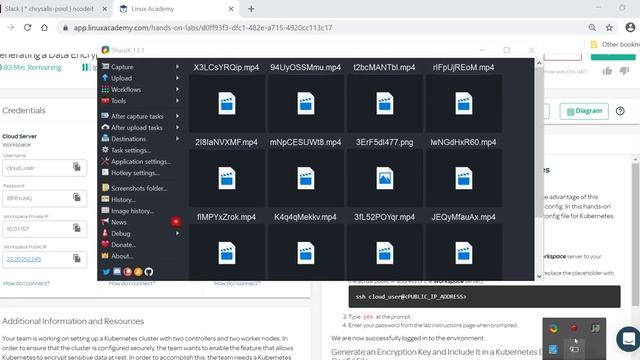Image resolution: width=640 pixels, height=360 pixels.
Task: Click the red News notification badge
Action: [176, 222]
